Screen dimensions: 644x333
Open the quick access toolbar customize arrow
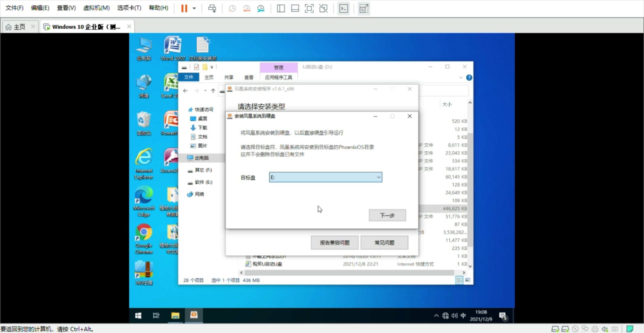pyautogui.click(x=212, y=67)
